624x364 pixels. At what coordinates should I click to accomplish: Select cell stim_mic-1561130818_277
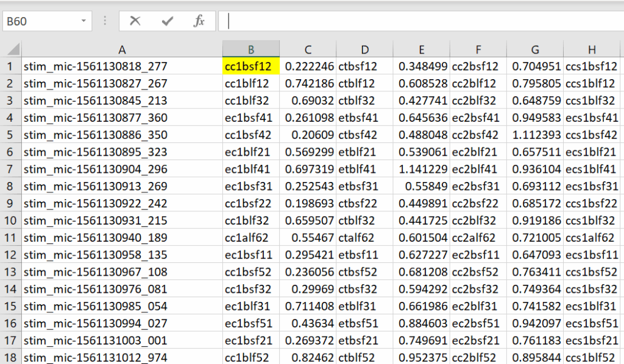point(122,66)
